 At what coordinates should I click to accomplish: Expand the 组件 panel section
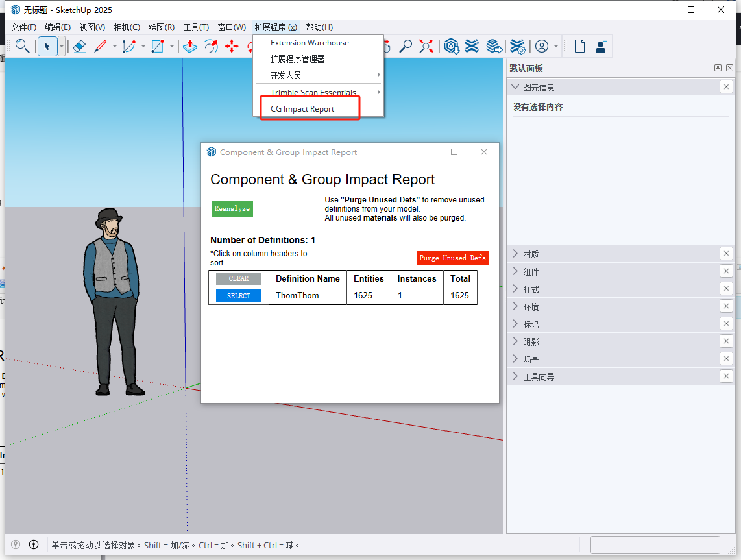tap(516, 272)
